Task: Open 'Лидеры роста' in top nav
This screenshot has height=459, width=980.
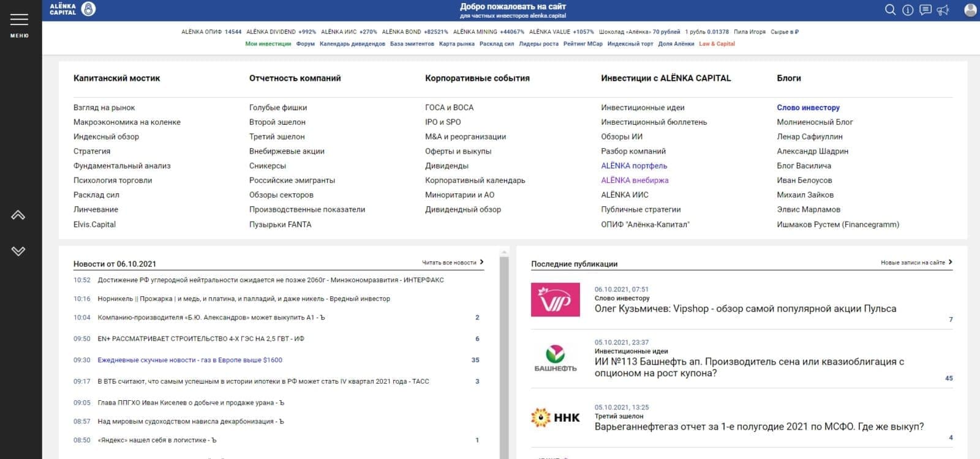Action: tap(538, 44)
